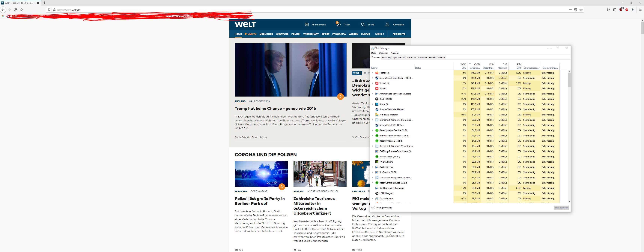Open the Firefox library icon
644x252 pixels.
(609, 10)
